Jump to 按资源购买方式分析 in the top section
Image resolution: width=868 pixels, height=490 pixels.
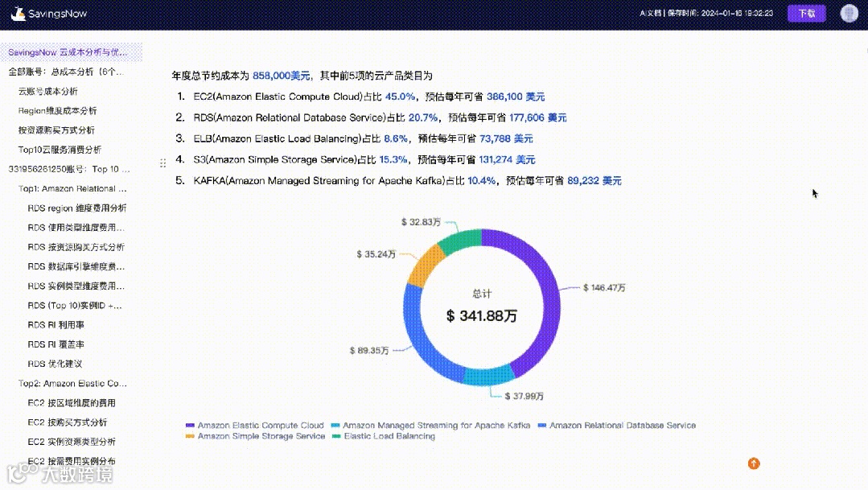pos(56,130)
